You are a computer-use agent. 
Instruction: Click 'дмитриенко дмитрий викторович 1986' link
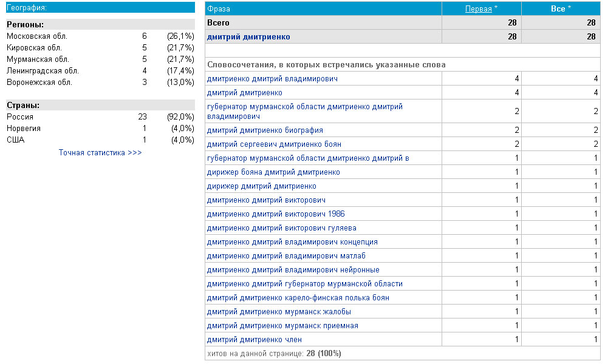point(276,214)
